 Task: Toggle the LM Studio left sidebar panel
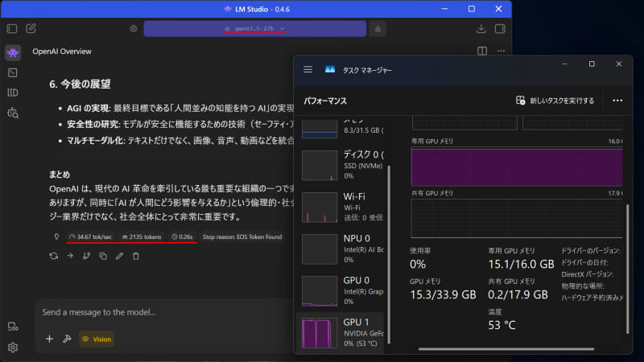pyautogui.click(x=12, y=29)
